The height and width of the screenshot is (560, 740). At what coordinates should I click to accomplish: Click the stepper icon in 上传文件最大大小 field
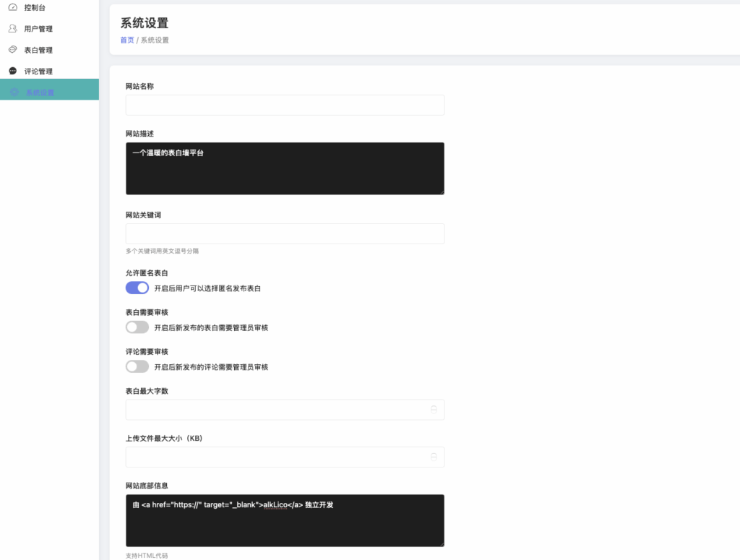click(434, 457)
